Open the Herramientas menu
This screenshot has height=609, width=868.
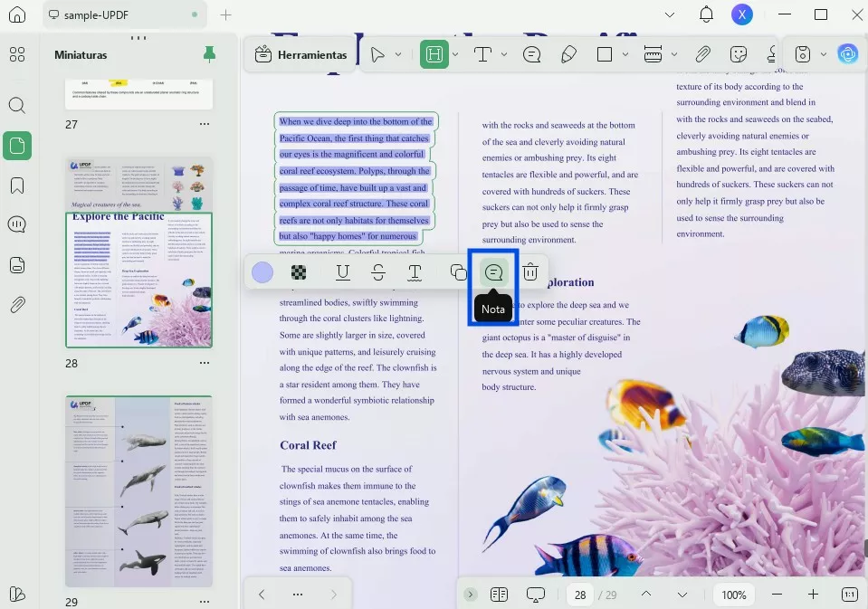(x=300, y=55)
